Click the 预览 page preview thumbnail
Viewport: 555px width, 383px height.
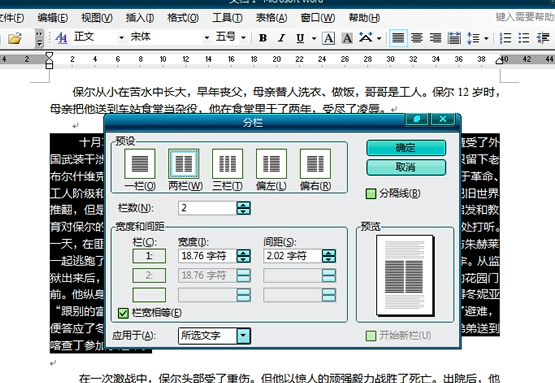[405, 275]
